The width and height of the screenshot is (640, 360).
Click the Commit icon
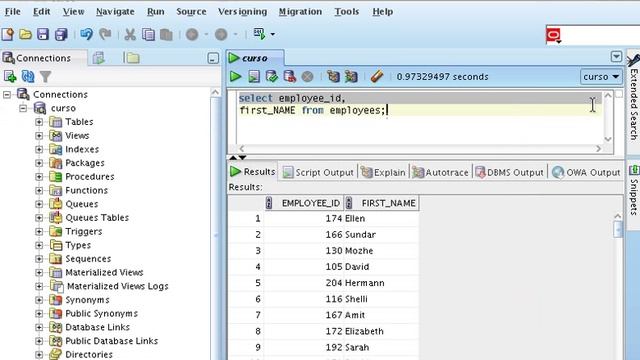coord(271,76)
